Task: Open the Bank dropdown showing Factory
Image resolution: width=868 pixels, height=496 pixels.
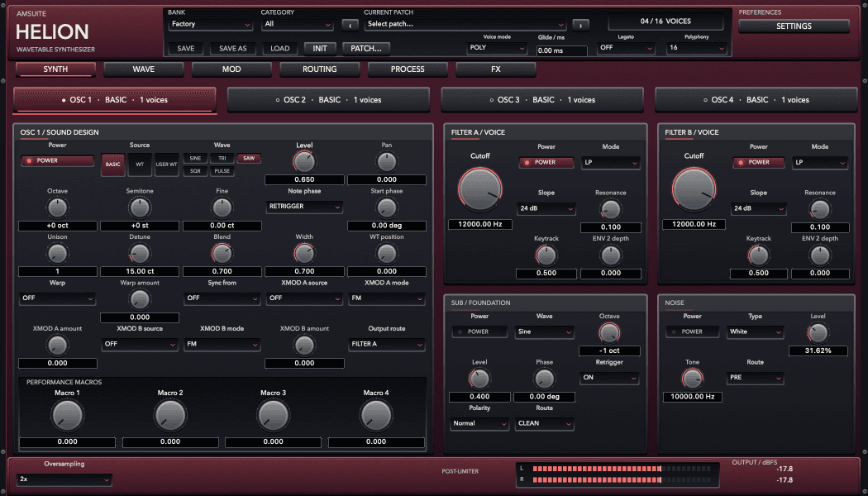Action: (x=210, y=24)
